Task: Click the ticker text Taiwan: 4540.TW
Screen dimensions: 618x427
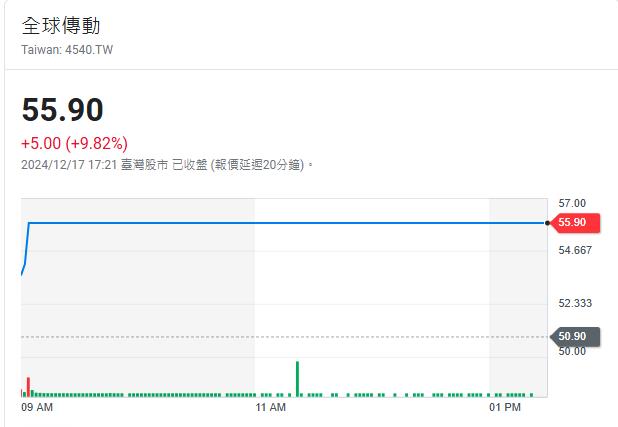Action: (x=67, y=50)
